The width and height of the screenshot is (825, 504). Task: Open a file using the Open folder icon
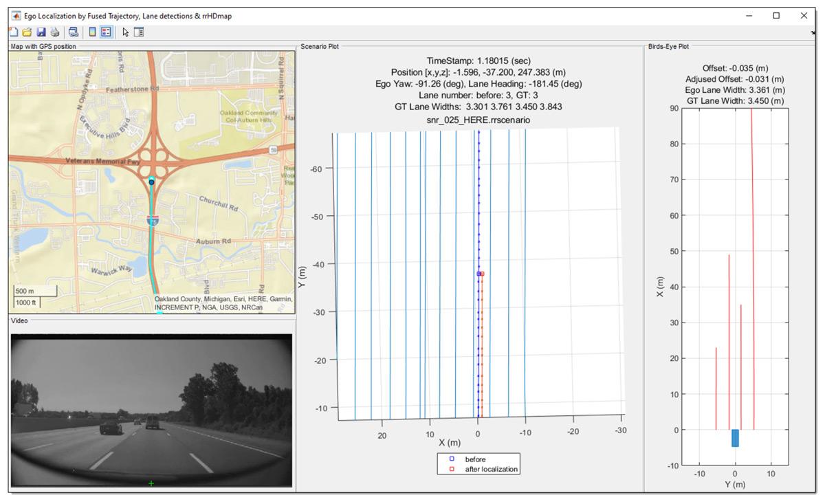[27, 32]
